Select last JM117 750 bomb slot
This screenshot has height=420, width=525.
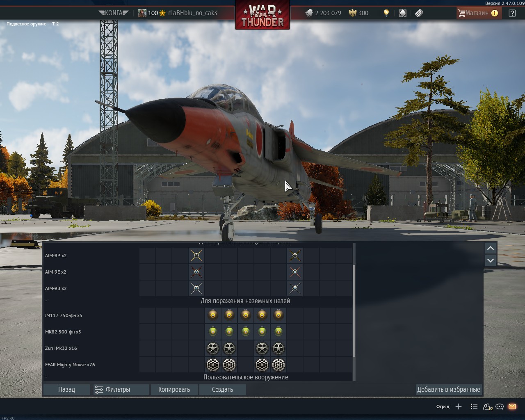(x=278, y=315)
